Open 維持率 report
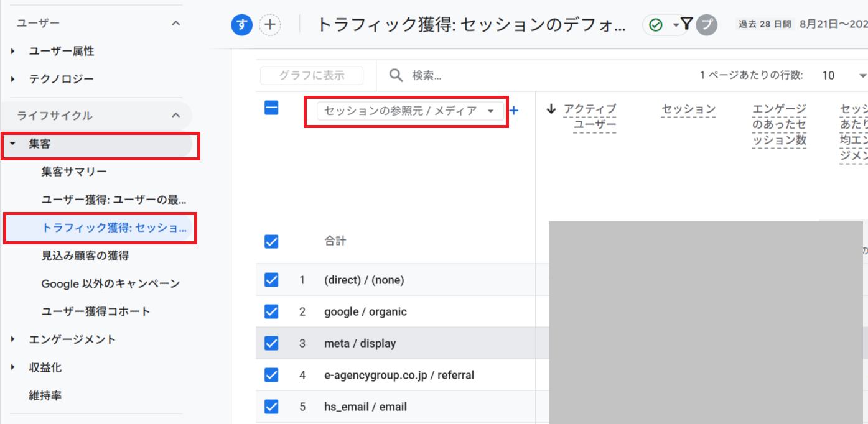The height and width of the screenshot is (424, 868). [45, 395]
